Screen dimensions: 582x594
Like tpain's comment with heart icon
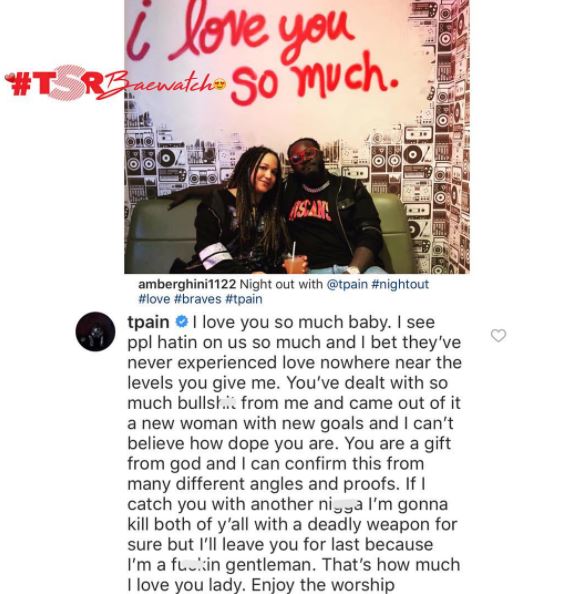click(498, 335)
